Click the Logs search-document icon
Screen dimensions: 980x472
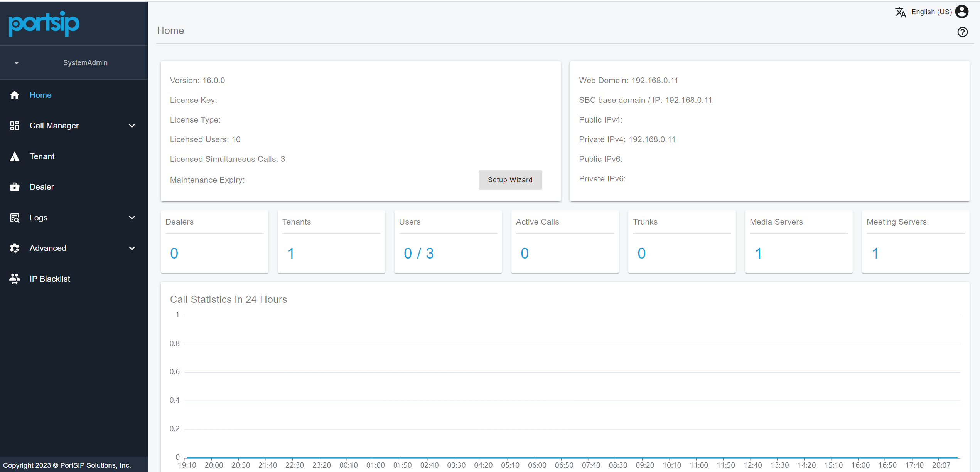pyautogui.click(x=15, y=218)
